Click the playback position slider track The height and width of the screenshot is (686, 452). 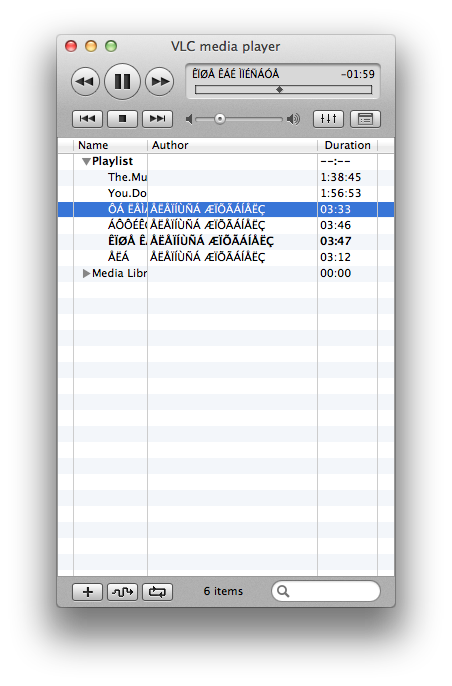tap(283, 90)
